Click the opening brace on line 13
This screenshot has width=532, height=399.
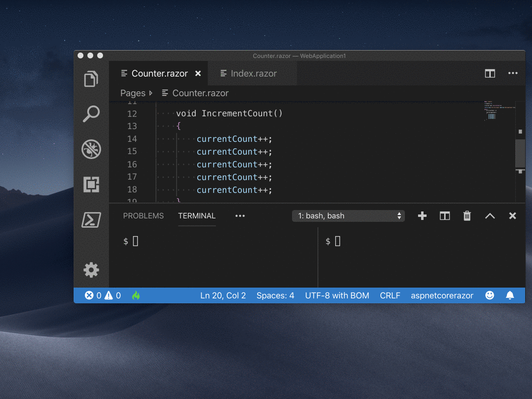tap(179, 126)
